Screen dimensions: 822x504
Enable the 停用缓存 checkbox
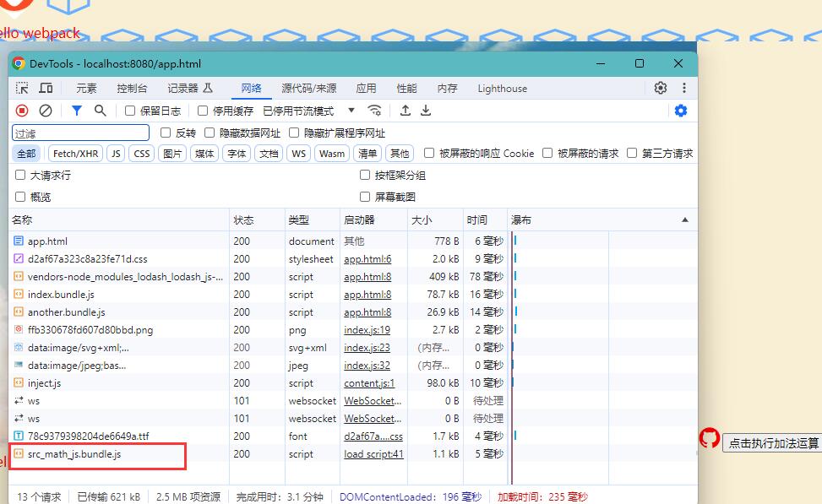[203, 111]
